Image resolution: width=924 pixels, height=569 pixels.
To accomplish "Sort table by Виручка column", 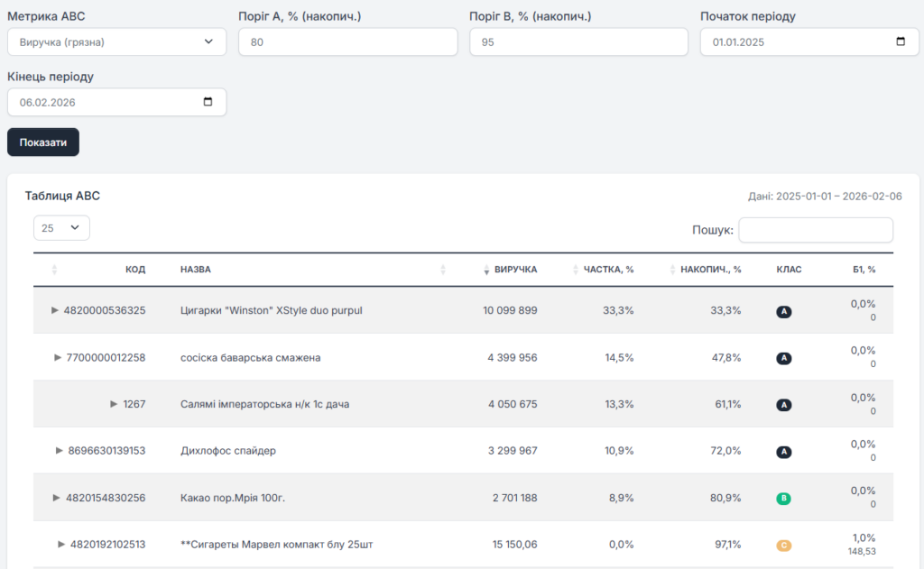I will (515, 270).
